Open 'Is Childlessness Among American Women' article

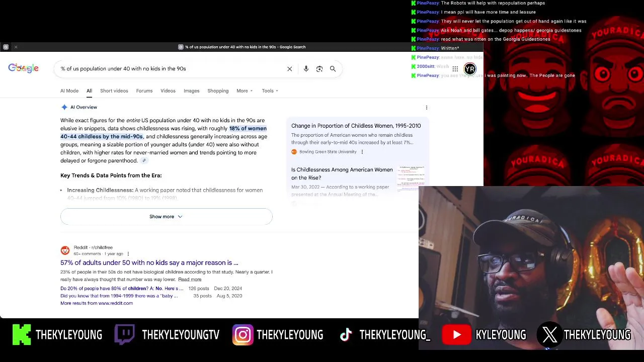(342, 173)
